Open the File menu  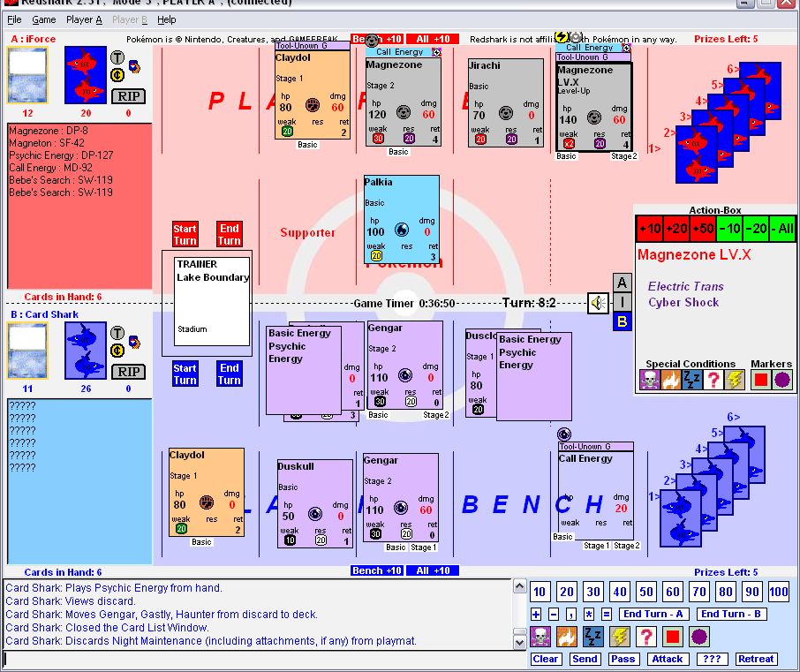[14, 20]
